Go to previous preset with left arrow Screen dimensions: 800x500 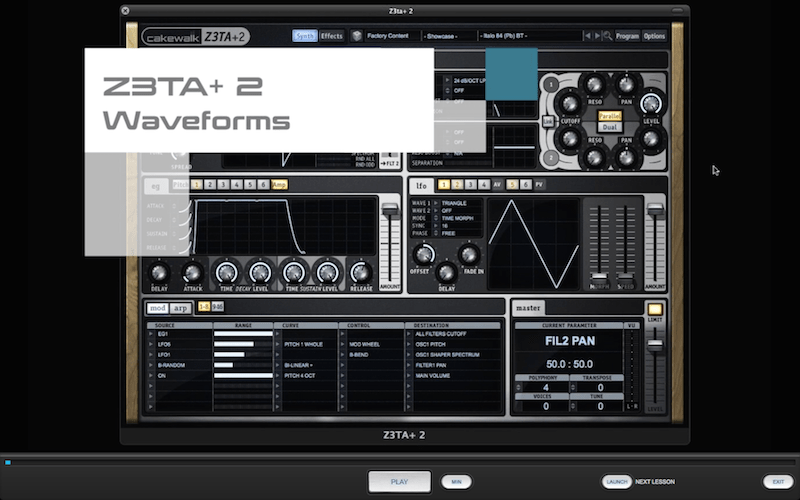point(587,36)
